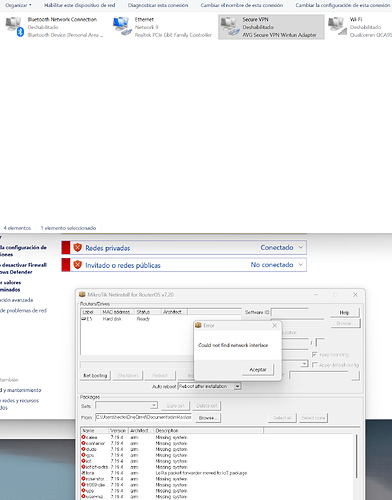The width and height of the screenshot is (392, 500).
Task: Open the problemas de red troubleshooting link
Action: (x=23, y=310)
